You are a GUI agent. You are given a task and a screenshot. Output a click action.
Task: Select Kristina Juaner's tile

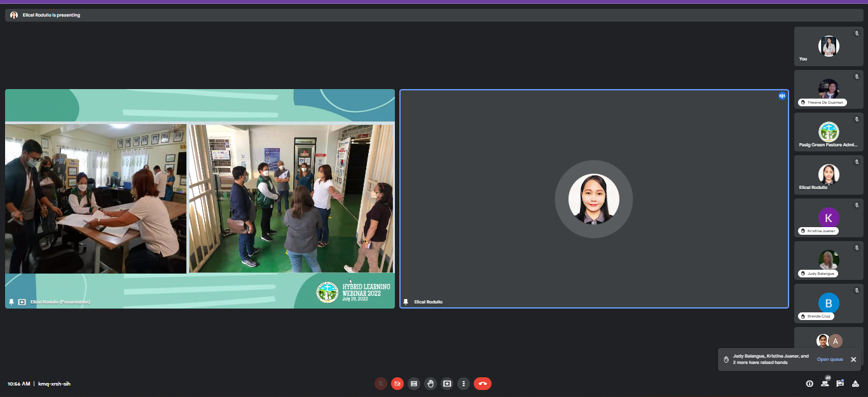[829, 218]
